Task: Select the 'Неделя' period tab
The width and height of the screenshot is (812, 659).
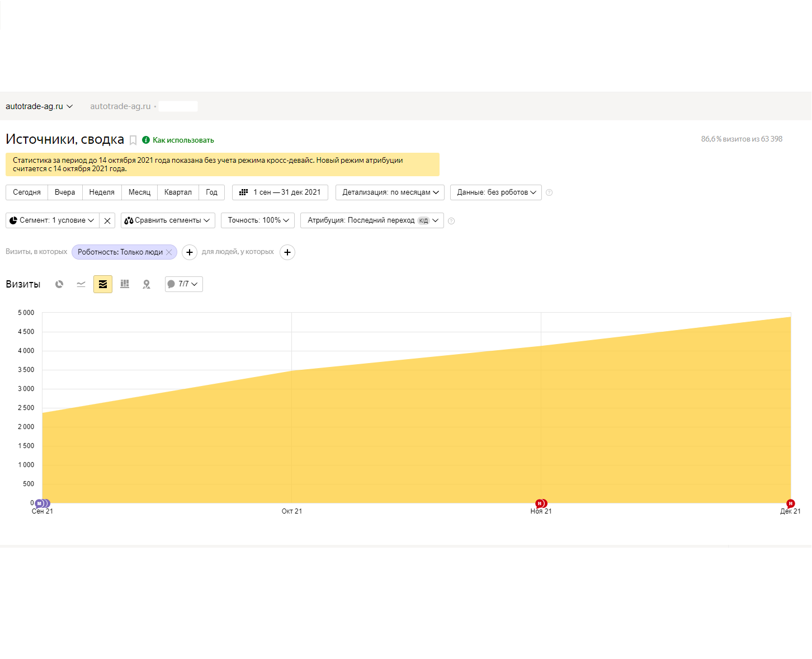Action: (102, 192)
